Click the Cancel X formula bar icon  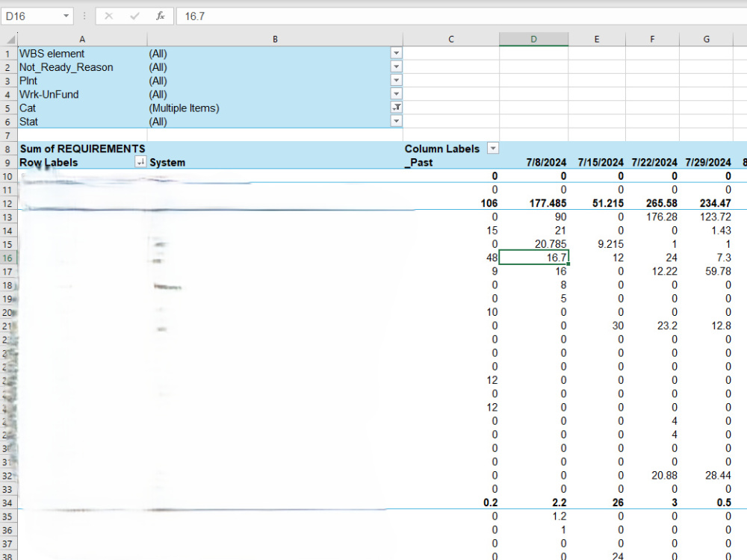pos(108,16)
